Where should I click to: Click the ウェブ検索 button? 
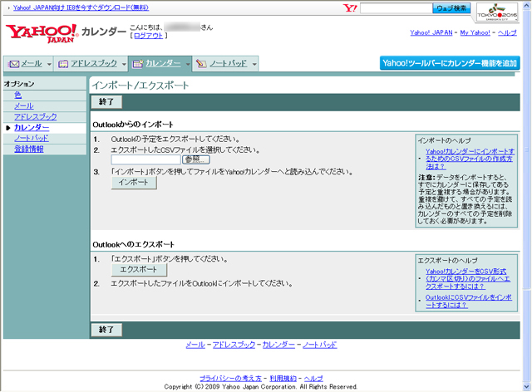pyautogui.click(x=451, y=8)
